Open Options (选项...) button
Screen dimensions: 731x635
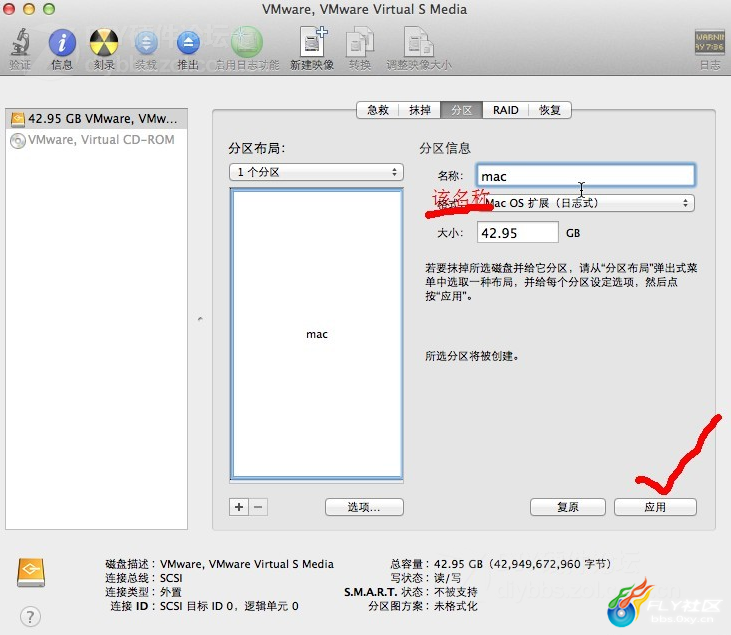point(364,507)
